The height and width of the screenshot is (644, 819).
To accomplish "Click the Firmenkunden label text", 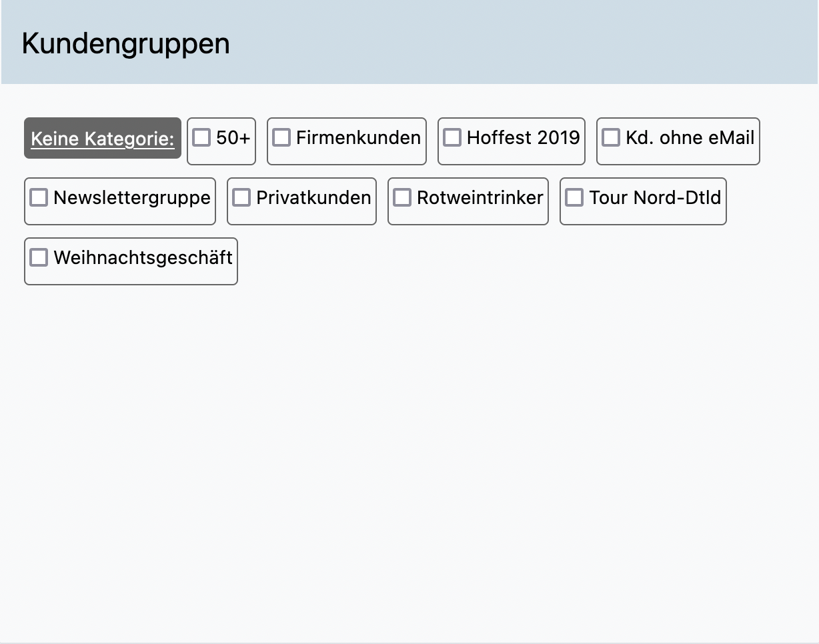I will point(358,138).
